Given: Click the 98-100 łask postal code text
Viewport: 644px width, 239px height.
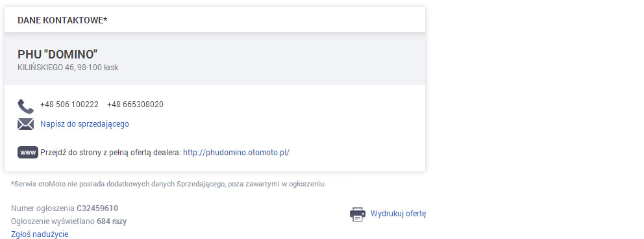Looking at the screenshot, I should click(x=98, y=68).
